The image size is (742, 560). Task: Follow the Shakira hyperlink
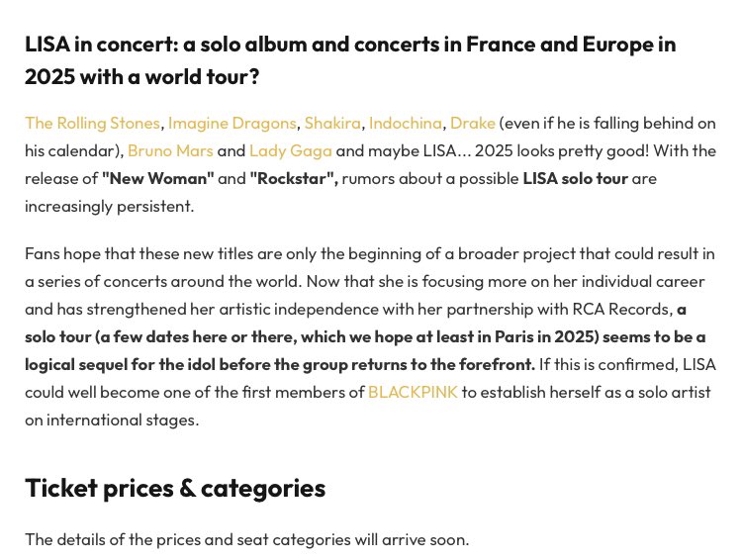point(333,124)
